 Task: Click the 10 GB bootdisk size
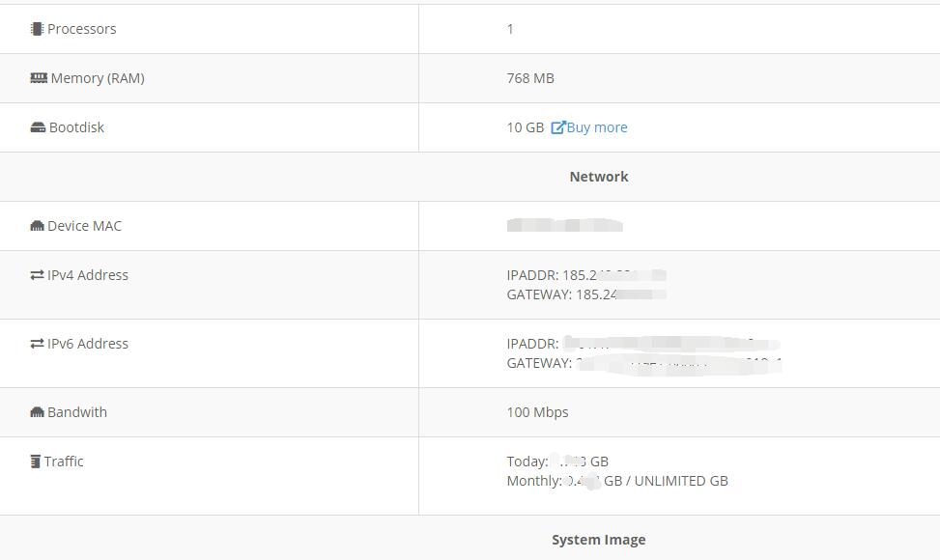pos(525,127)
